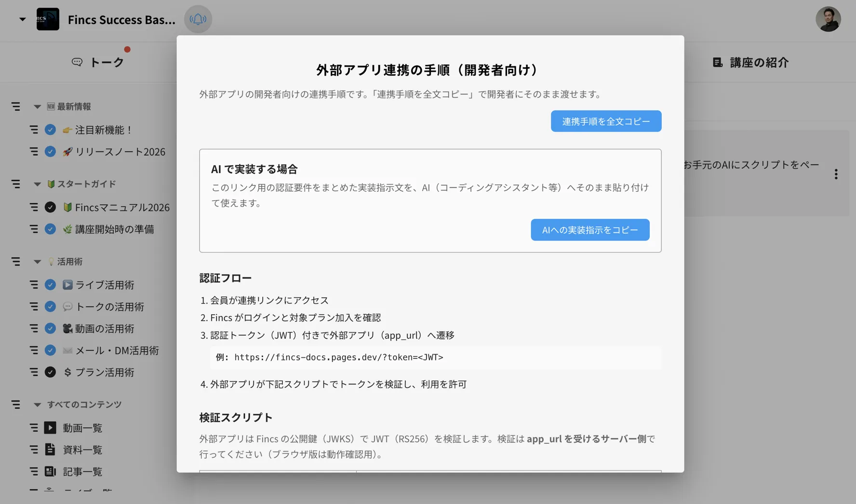856x504 pixels.
Task: Open メール・DM活用術 item
Action: tap(111, 350)
